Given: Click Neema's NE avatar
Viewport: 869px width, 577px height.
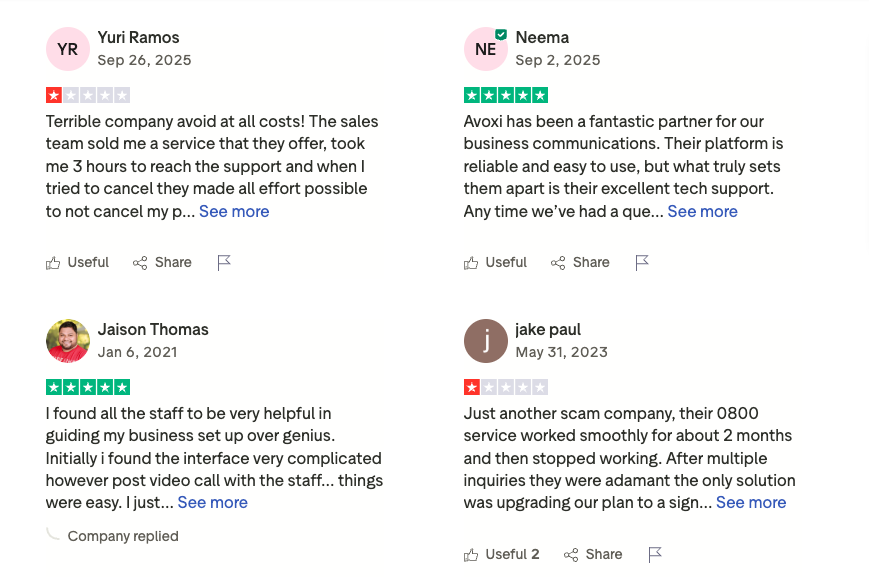Looking at the screenshot, I should coord(486,49).
